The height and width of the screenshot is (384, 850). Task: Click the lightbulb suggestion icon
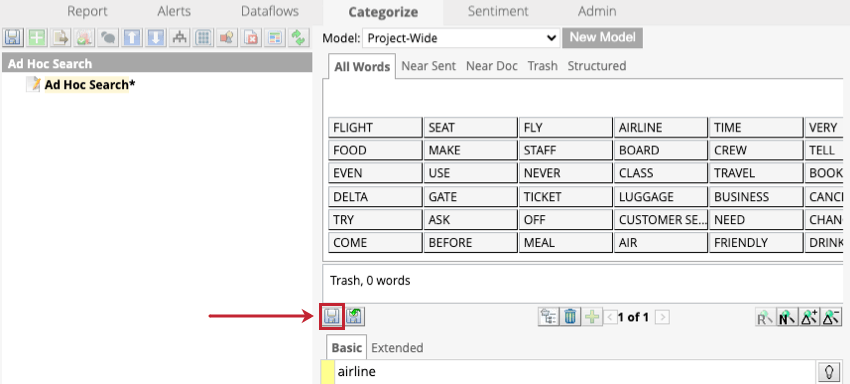828,372
